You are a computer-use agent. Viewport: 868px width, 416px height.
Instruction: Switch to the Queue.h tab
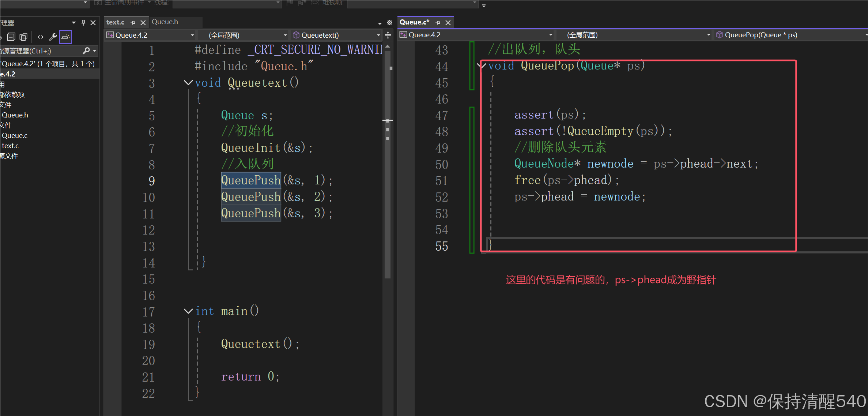[x=165, y=22]
